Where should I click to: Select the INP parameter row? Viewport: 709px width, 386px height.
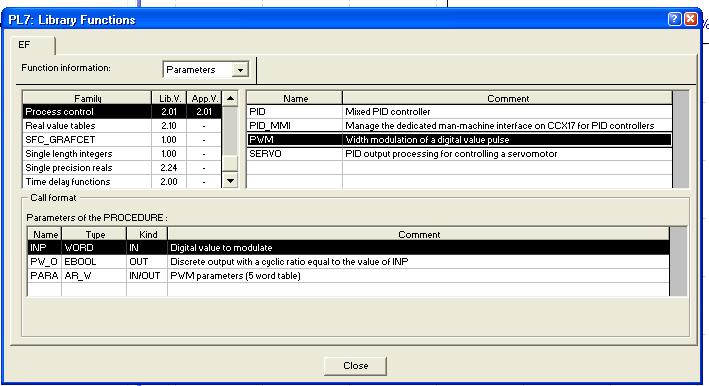[x=348, y=248]
